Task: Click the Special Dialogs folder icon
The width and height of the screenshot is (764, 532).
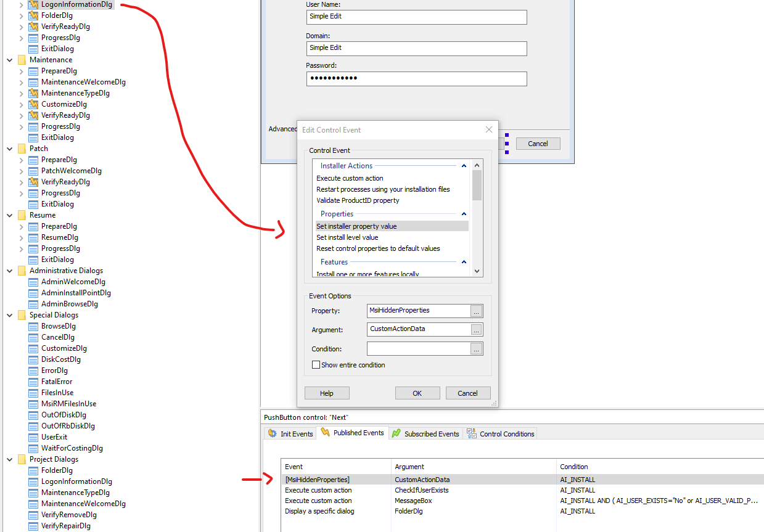Action: [22, 315]
